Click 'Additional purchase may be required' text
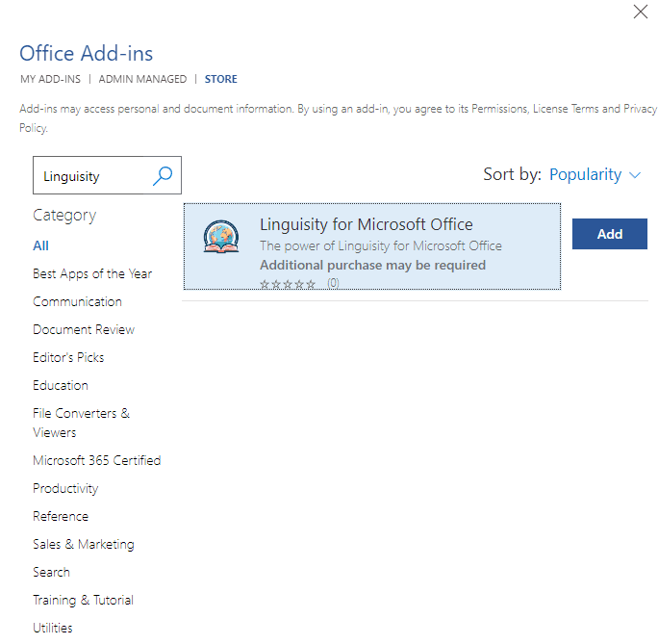 click(372, 266)
